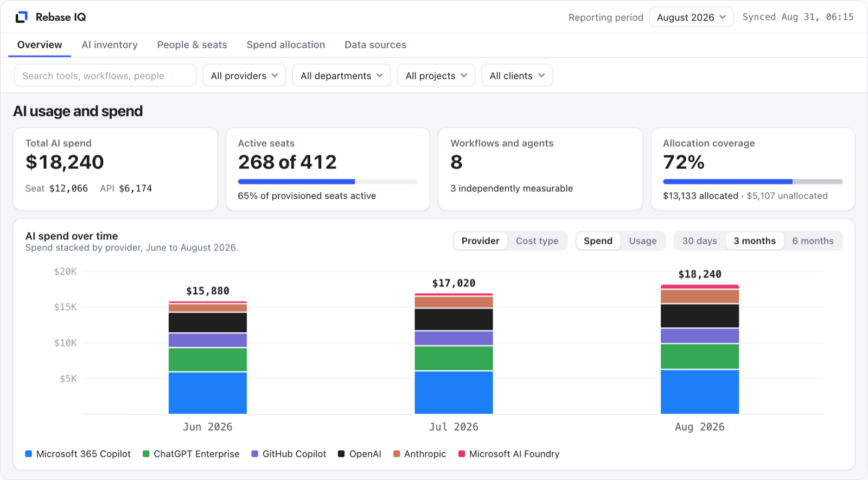Set chart range to 30 days
The width and height of the screenshot is (868, 480).
699,241
